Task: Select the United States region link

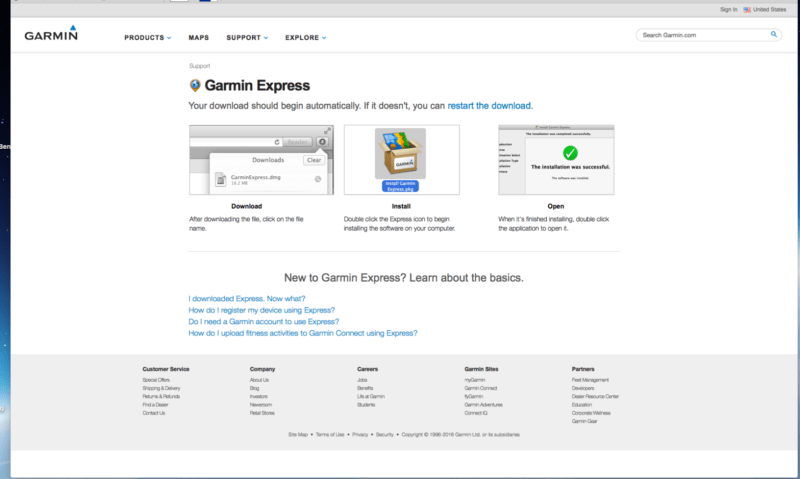Action: tap(769, 10)
